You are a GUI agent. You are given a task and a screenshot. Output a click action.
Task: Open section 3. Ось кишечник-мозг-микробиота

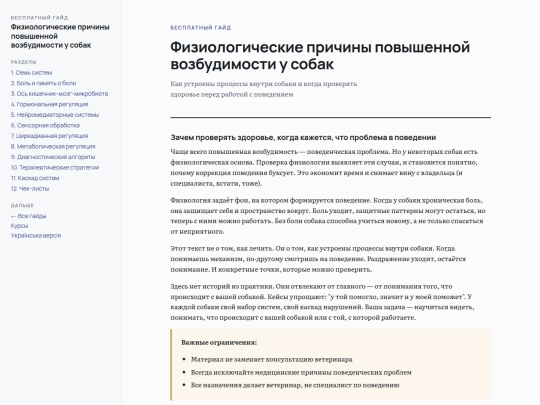[x=59, y=94]
